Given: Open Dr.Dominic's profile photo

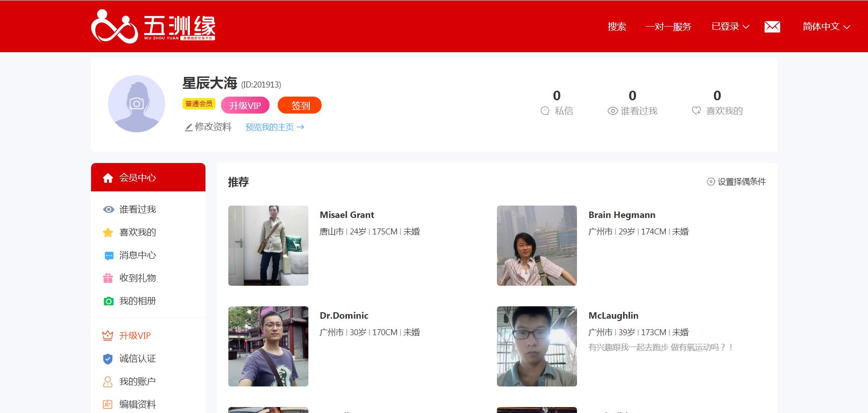Looking at the screenshot, I should pos(268,346).
